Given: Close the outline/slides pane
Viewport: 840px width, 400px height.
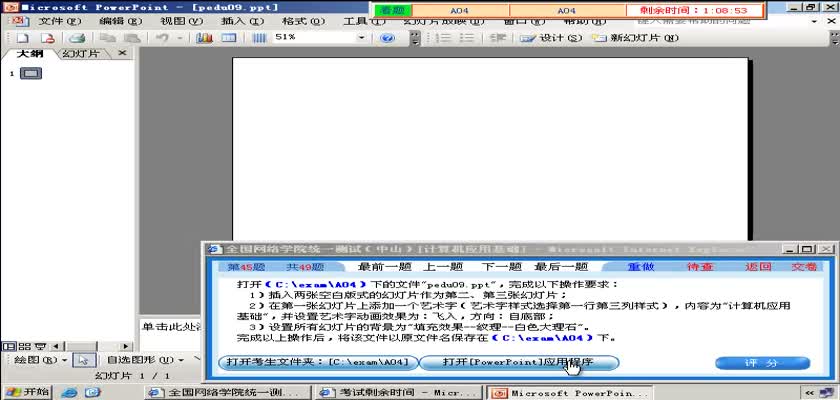Looking at the screenshot, I should (x=123, y=53).
